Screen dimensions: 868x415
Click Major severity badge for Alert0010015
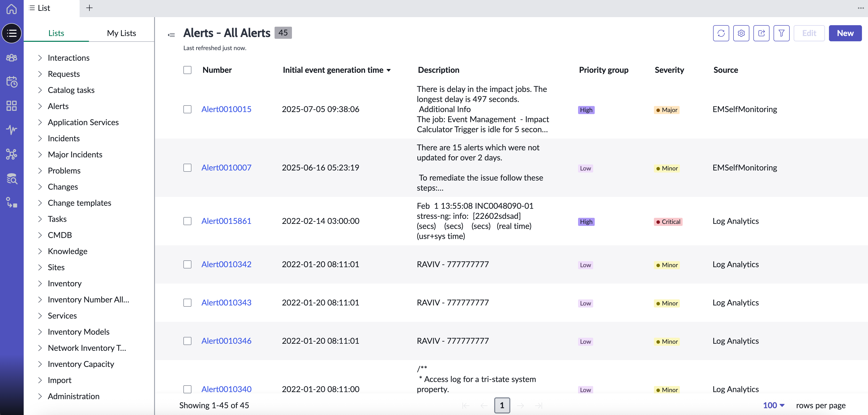coord(666,110)
